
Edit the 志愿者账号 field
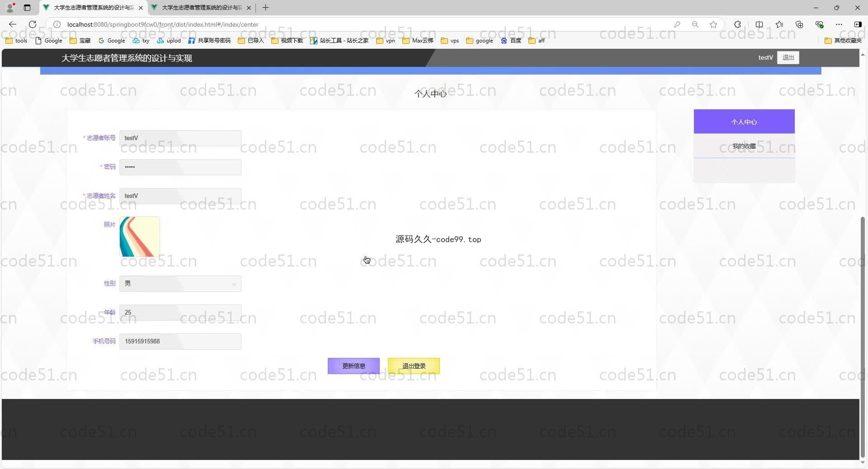[180, 138]
